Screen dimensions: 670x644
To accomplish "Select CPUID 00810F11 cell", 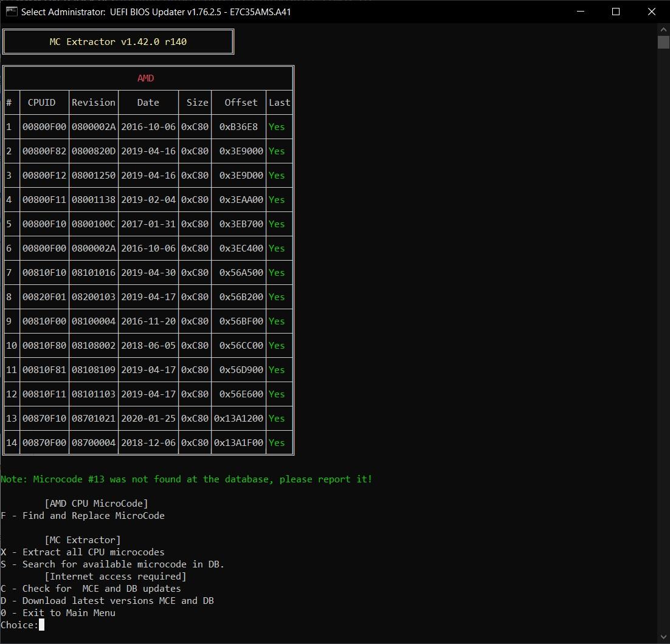I will (x=44, y=394).
